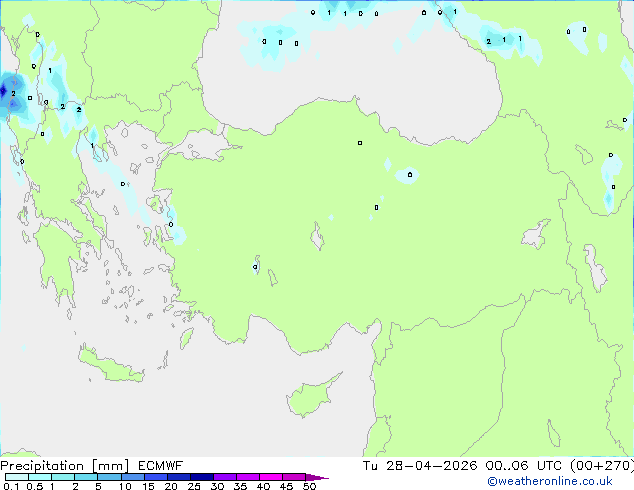634x490 pixels.
Task: Select the 30–35 mm purple legend swatch
Action: pos(224,477)
